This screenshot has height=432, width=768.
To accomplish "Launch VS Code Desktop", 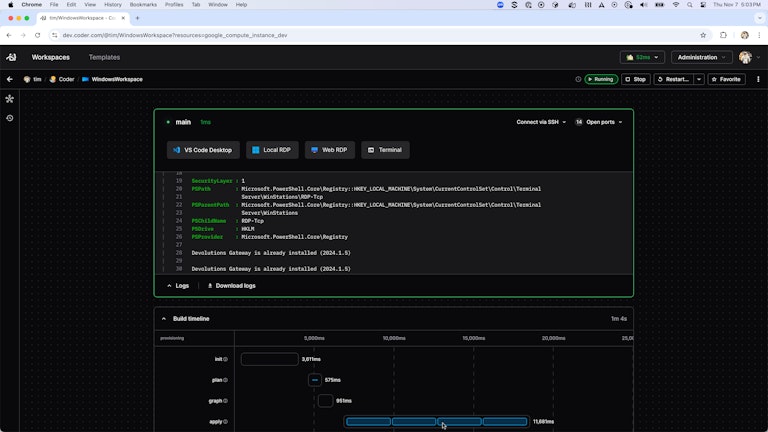I will pos(202,150).
